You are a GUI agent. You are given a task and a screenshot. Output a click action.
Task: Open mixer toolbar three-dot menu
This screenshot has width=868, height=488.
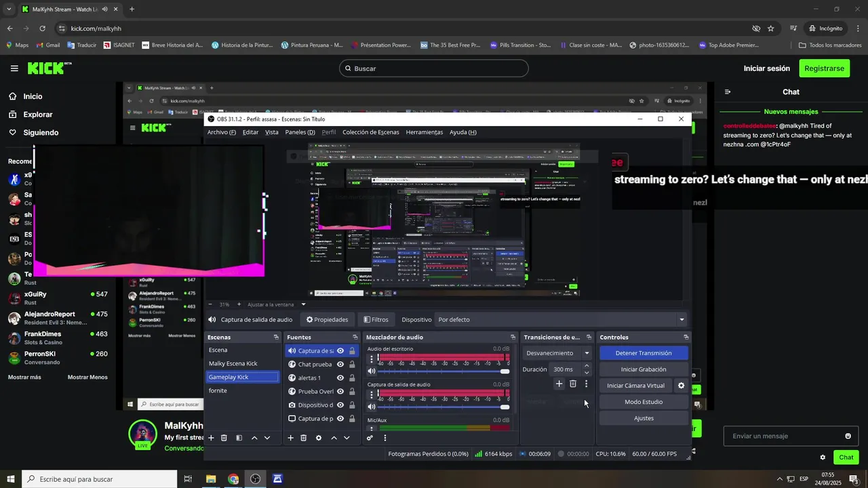pyautogui.click(x=384, y=438)
